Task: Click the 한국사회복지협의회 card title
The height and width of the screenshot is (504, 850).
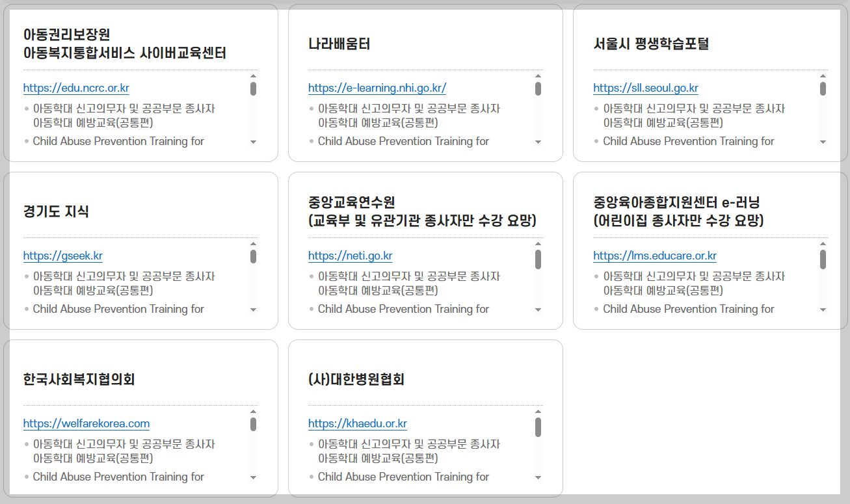Action: coord(79,379)
